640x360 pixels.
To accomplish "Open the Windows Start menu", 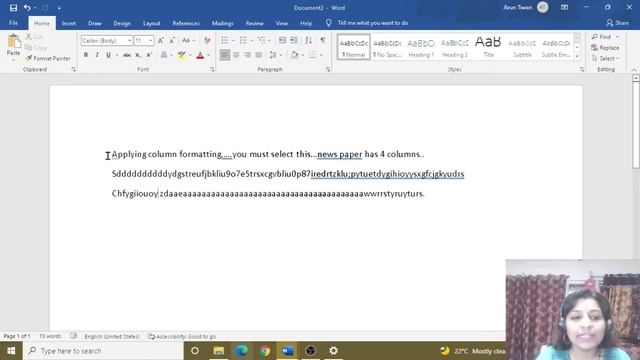I will (11, 351).
